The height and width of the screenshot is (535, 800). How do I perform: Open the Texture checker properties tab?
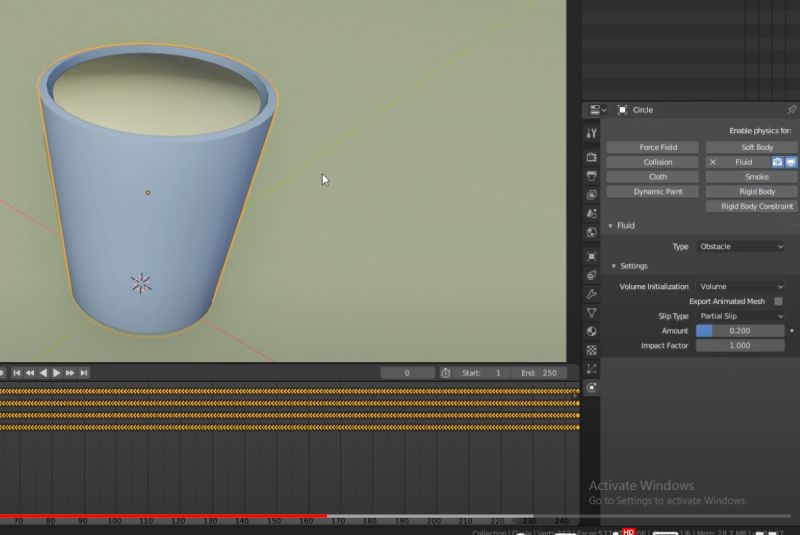click(x=591, y=350)
